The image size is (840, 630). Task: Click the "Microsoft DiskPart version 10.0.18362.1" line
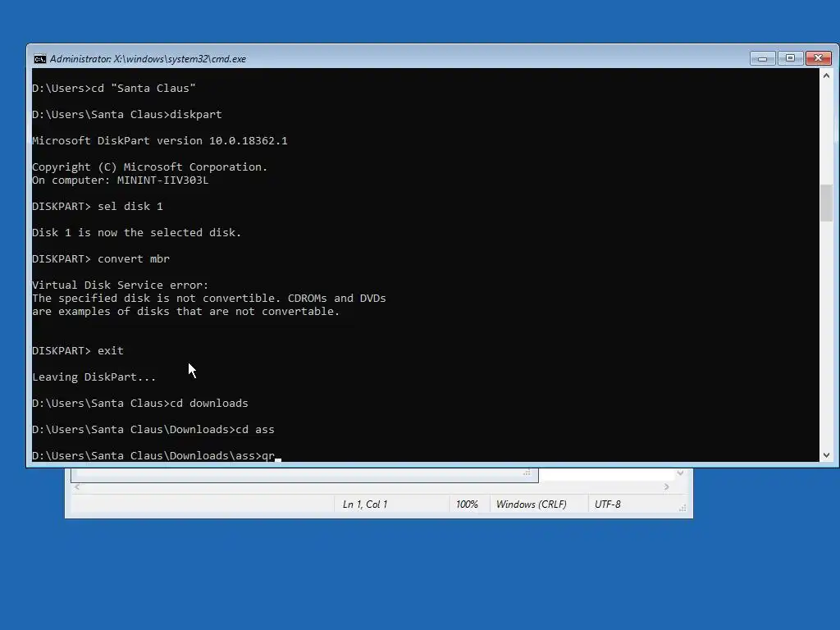point(160,140)
